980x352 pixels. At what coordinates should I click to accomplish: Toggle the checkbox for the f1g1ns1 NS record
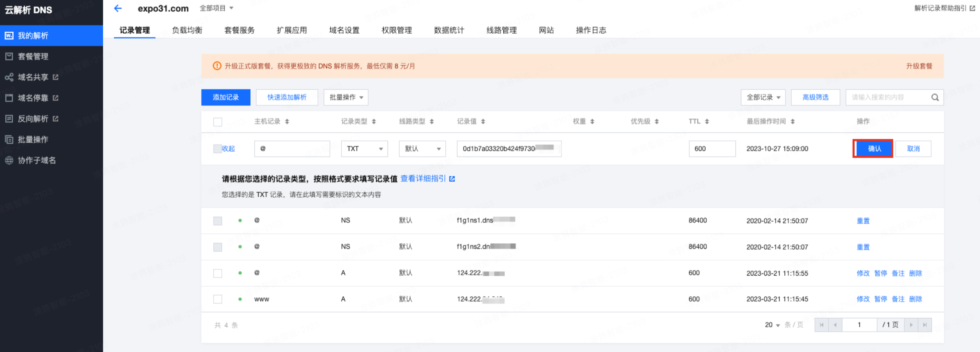click(x=218, y=221)
